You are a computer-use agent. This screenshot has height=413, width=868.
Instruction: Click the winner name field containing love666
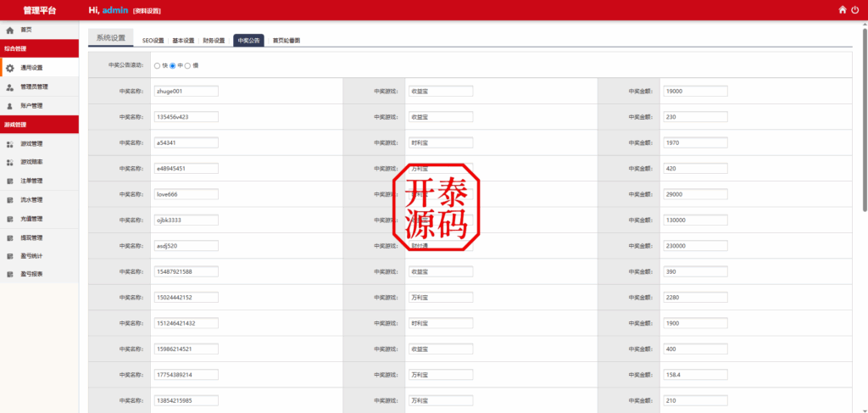186,194
